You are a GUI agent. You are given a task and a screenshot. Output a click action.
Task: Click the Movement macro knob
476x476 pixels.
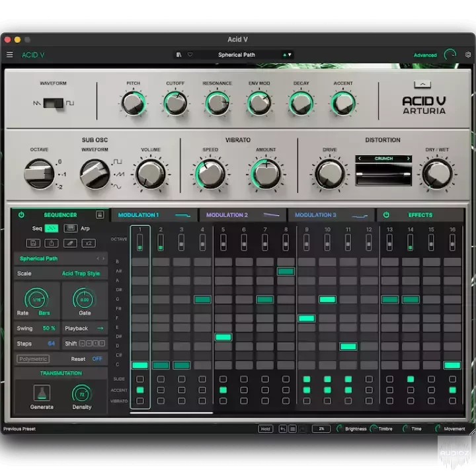(x=438, y=428)
